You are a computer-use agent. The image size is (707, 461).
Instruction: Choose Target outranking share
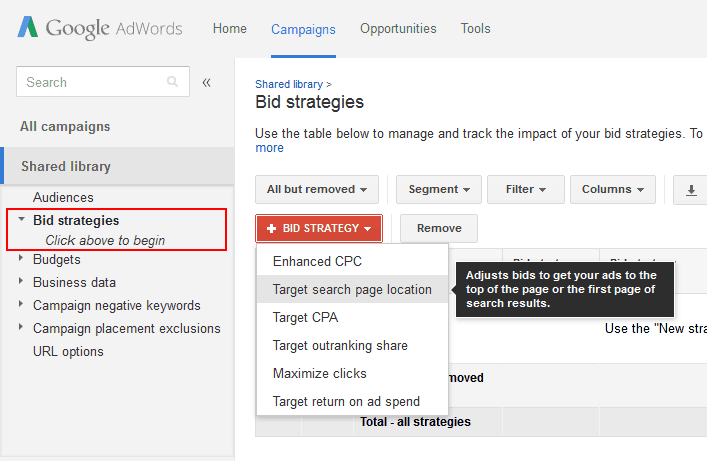click(x=352, y=346)
